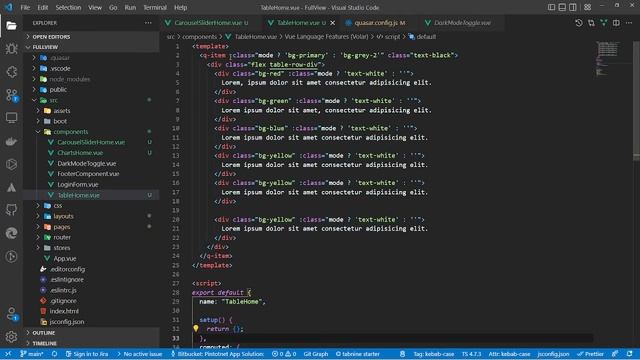Viewport: 640px width, 360px height.
Task: Toggle Secondary Side Bar layout icon
Action: pyautogui.click(x=573, y=7)
